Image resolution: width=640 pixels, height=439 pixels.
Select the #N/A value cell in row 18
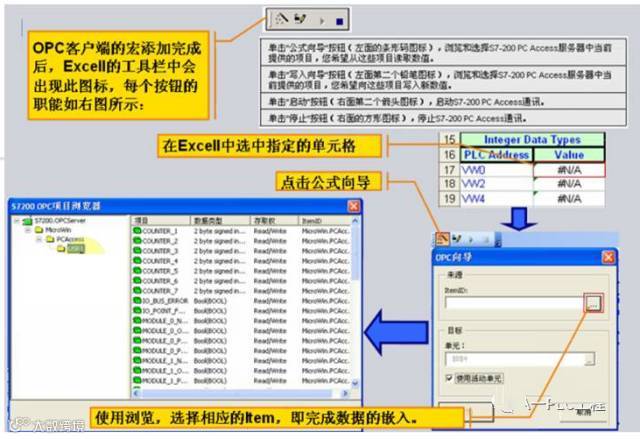569,184
